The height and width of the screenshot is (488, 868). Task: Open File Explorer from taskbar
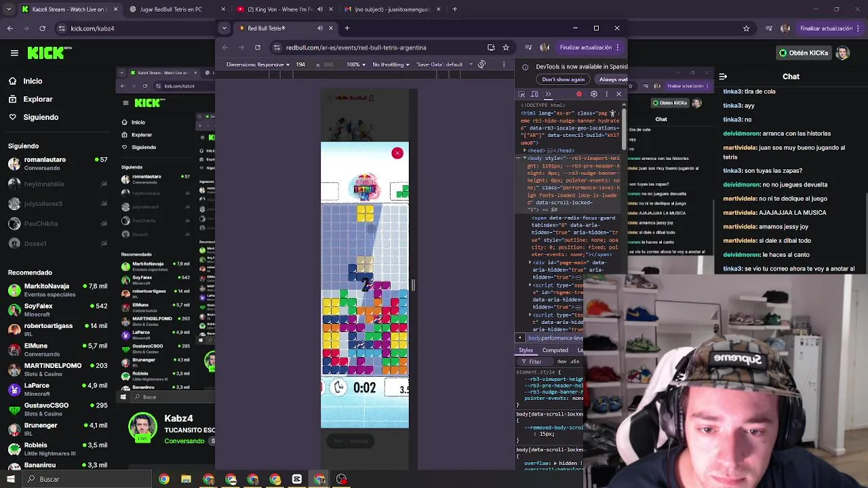pos(186,479)
